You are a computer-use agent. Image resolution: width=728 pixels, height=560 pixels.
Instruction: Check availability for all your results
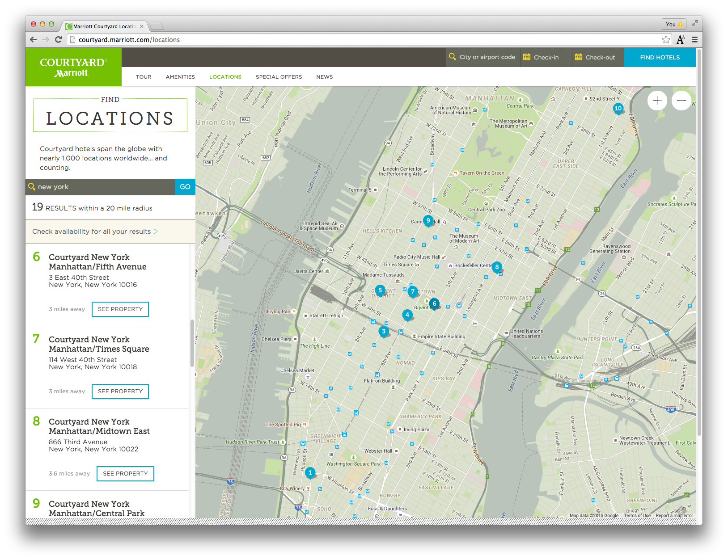click(x=95, y=232)
